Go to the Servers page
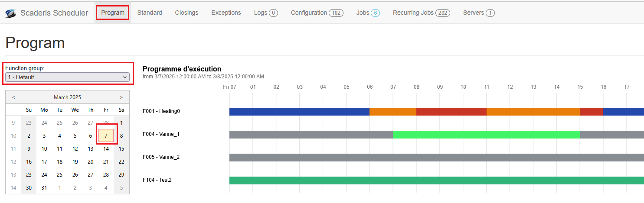Image resolution: width=644 pixels, height=203 pixels. click(x=478, y=13)
